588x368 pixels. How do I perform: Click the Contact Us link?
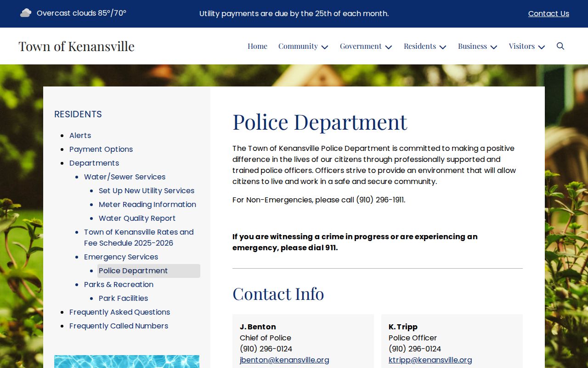coord(548,14)
